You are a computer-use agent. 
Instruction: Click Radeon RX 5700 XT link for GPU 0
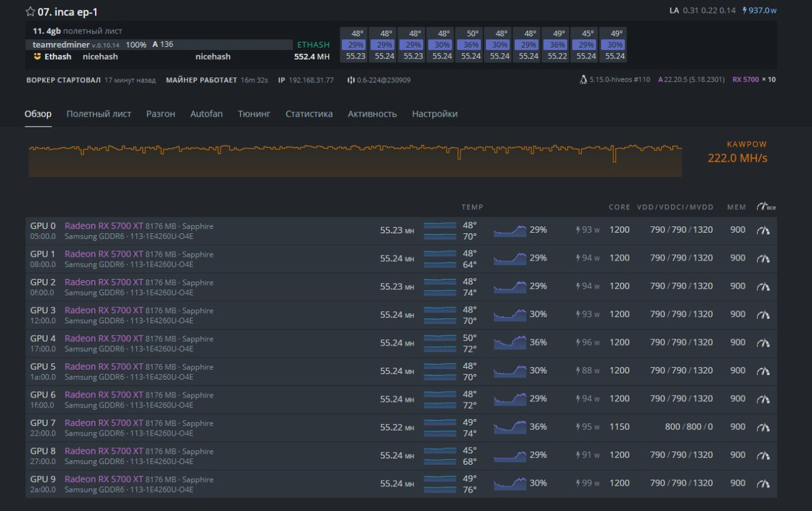click(x=104, y=226)
